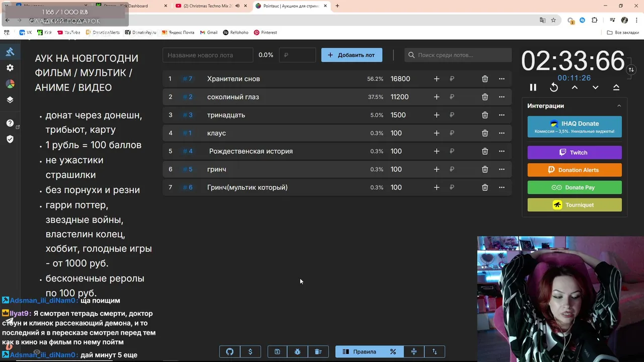Open more options for соколиный глаз
Screen dimensions: 644x362
coord(502,97)
